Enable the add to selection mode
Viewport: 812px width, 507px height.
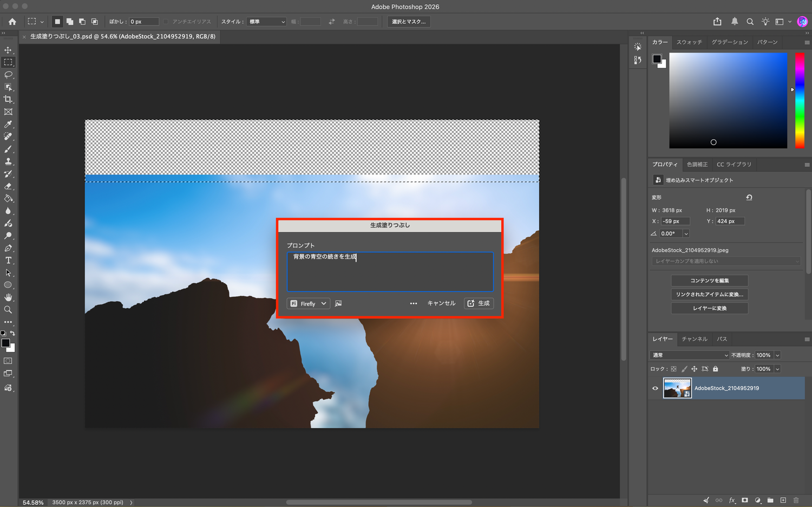70,22
